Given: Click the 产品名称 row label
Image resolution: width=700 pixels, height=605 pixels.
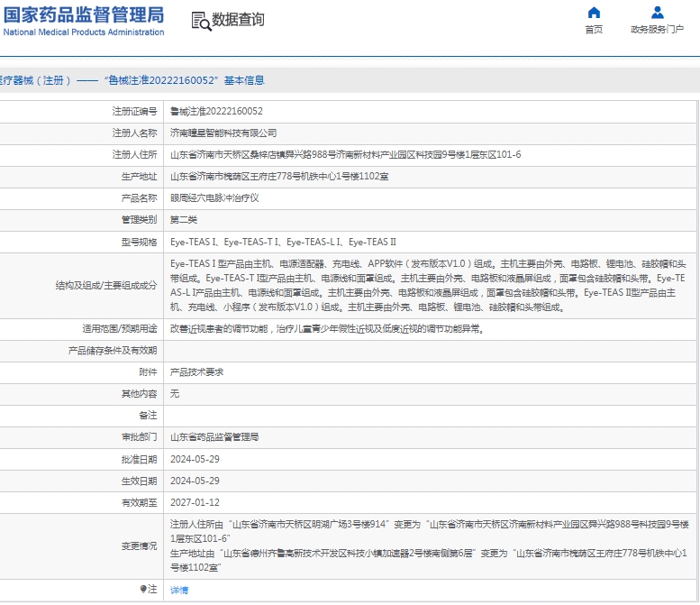Looking at the screenshot, I should tap(139, 198).
